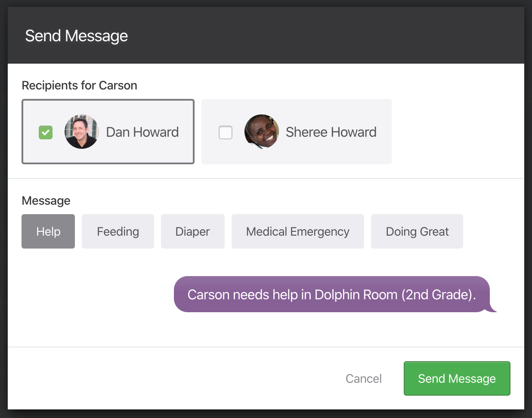Screen dimensions: 532x418
Task: Click the Recipients for Carson heading
Action: point(80,86)
